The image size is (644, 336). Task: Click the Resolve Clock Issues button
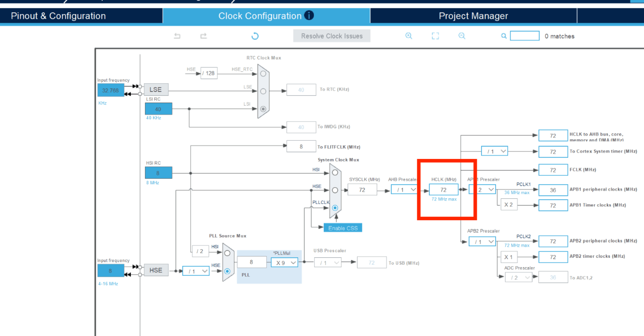tap(332, 36)
